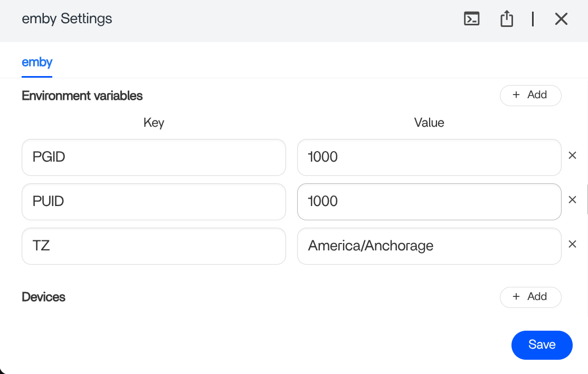Edit the America/Anchorage timezone value
Image resolution: width=588 pixels, height=374 pixels.
pos(429,246)
